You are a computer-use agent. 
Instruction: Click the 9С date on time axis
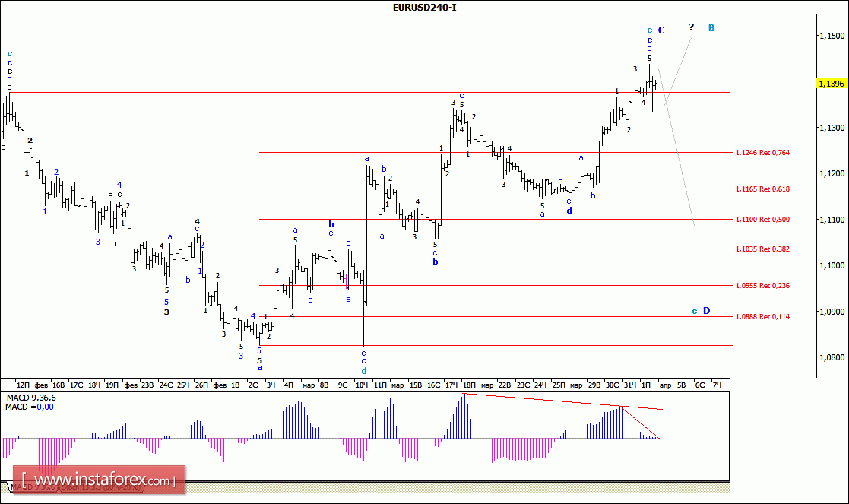click(x=342, y=385)
